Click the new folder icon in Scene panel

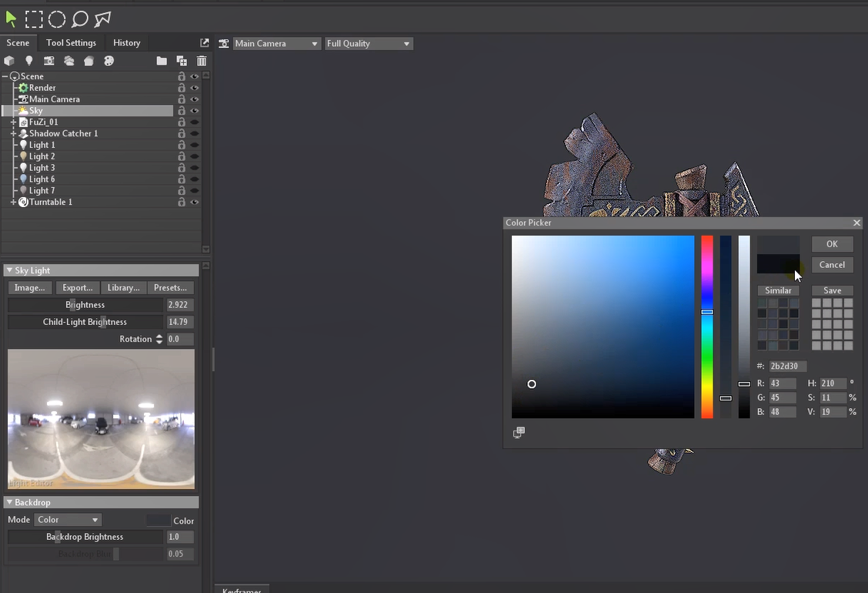point(162,61)
